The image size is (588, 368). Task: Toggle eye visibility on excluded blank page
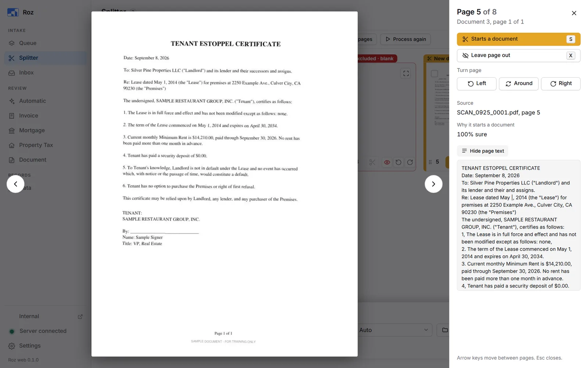pyautogui.click(x=387, y=162)
